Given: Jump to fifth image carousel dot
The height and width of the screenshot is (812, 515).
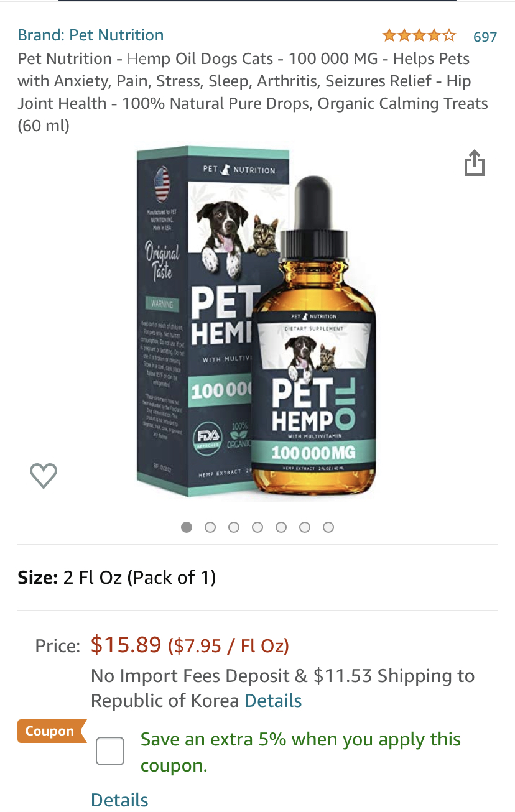Looking at the screenshot, I should (x=281, y=527).
